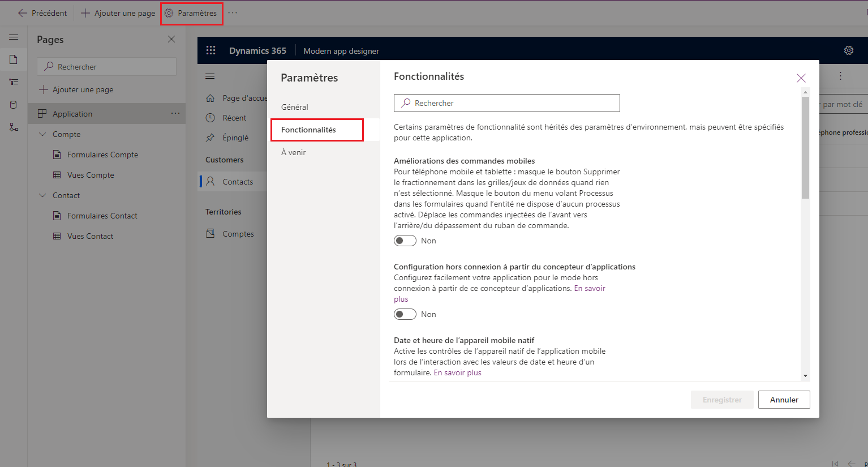Collapse the Compte group
The image size is (868, 467).
[42, 134]
